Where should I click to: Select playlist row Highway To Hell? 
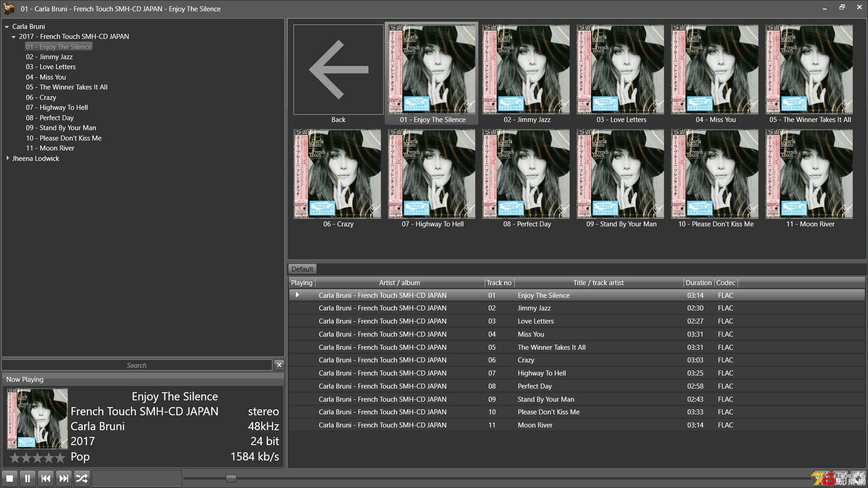pos(576,373)
